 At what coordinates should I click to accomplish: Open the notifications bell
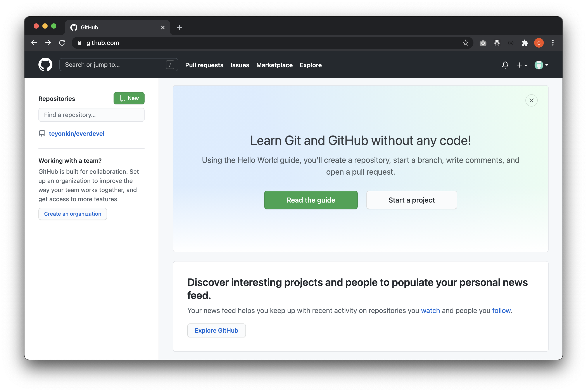505,65
